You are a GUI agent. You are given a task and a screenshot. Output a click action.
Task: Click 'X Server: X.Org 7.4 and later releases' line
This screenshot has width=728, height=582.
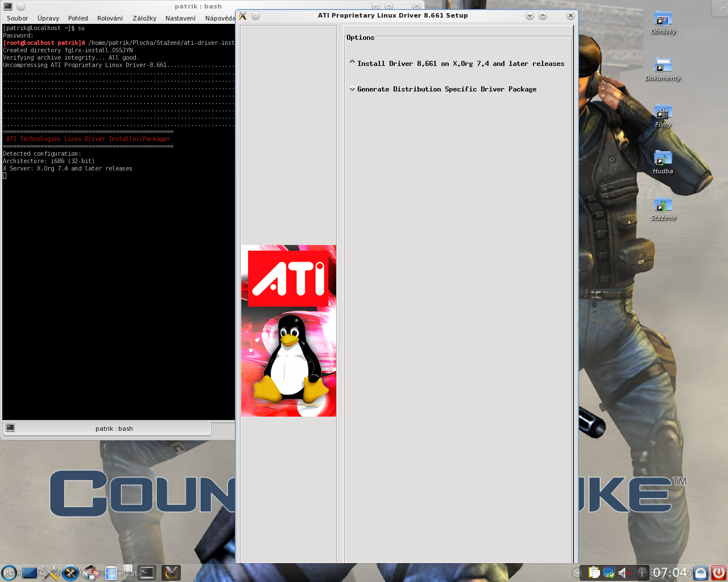(68, 168)
